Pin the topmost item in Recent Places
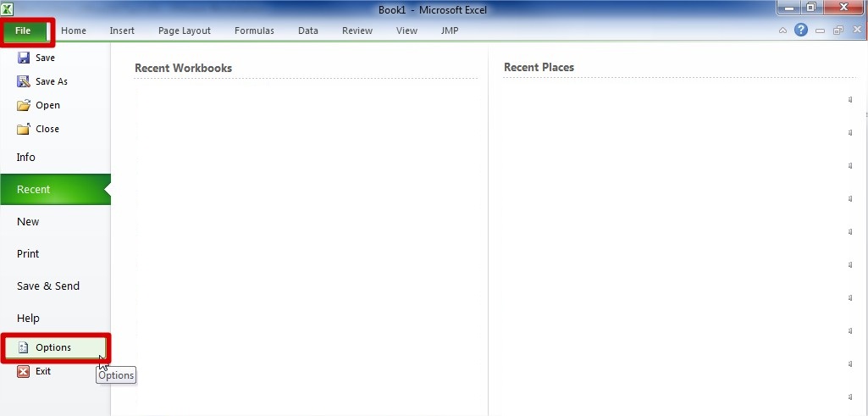The height and width of the screenshot is (416, 868). [850, 100]
